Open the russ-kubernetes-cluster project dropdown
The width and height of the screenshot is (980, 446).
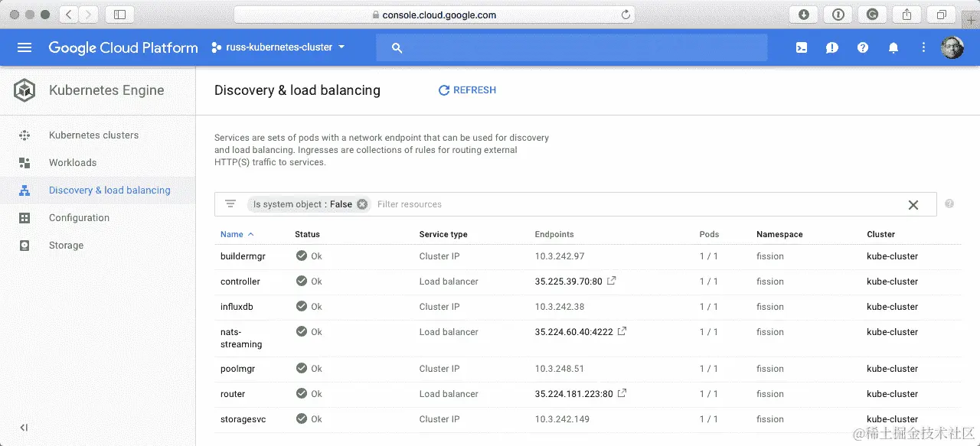pyautogui.click(x=279, y=47)
